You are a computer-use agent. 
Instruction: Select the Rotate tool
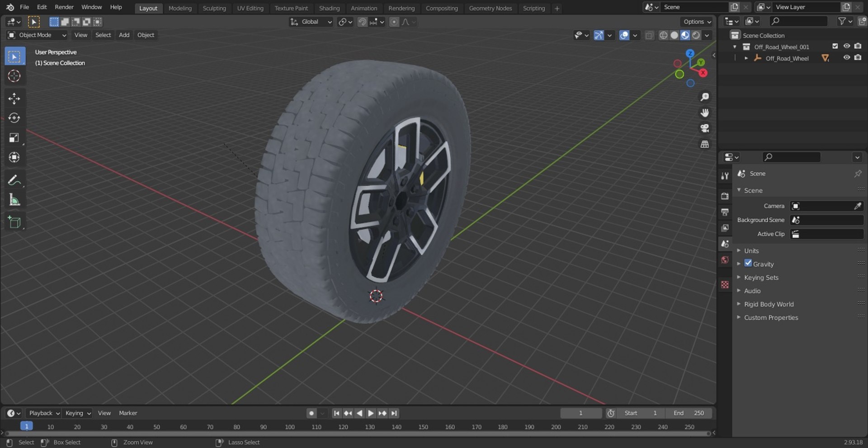coord(14,118)
